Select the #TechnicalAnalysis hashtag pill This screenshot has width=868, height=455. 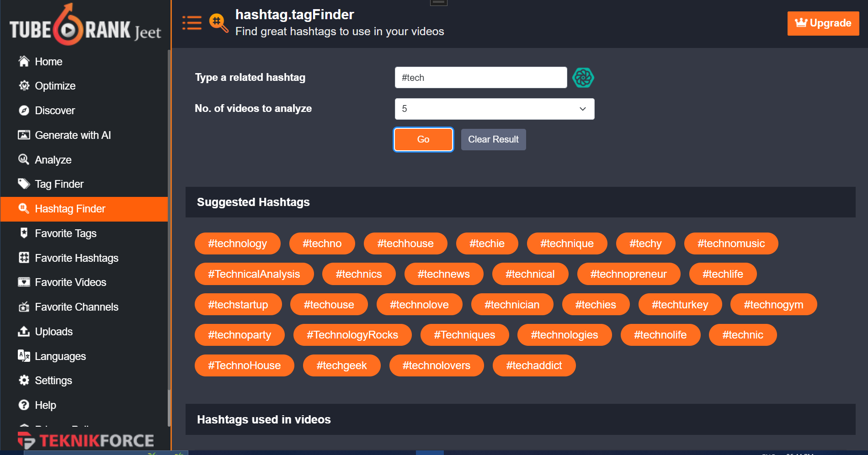(x=254, y=274)
